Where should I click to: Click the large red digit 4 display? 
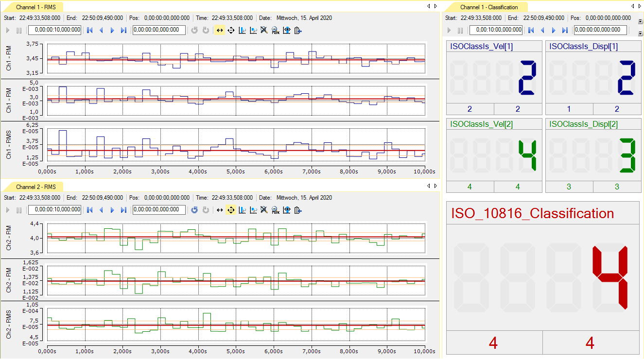610,278
